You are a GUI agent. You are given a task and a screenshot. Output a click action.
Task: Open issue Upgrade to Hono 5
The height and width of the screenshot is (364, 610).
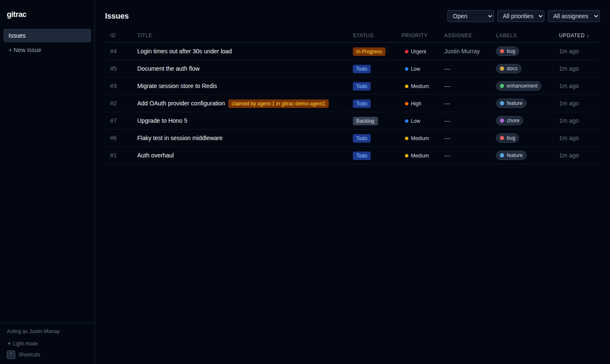pos(162,121)
